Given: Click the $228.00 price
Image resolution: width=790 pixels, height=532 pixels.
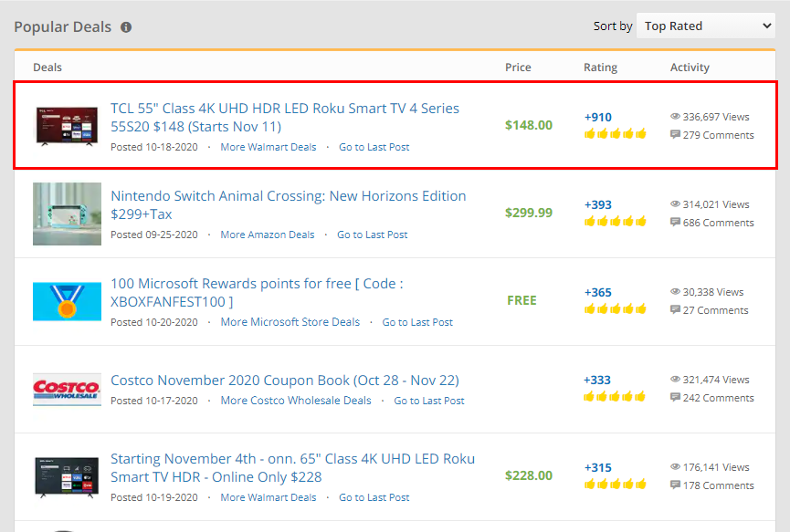Looking at the screenshot, I should point(529,475).
